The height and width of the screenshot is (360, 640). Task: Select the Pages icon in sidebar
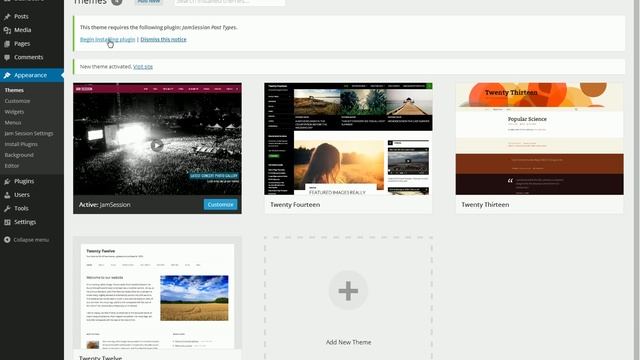tap(7, 44)
